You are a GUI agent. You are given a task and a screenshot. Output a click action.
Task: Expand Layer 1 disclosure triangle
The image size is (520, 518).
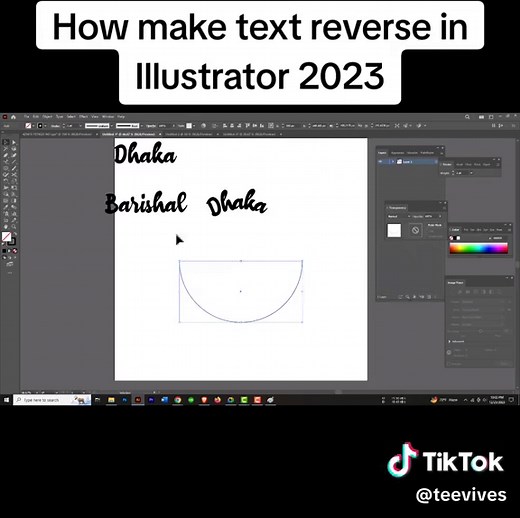point(393,162)
